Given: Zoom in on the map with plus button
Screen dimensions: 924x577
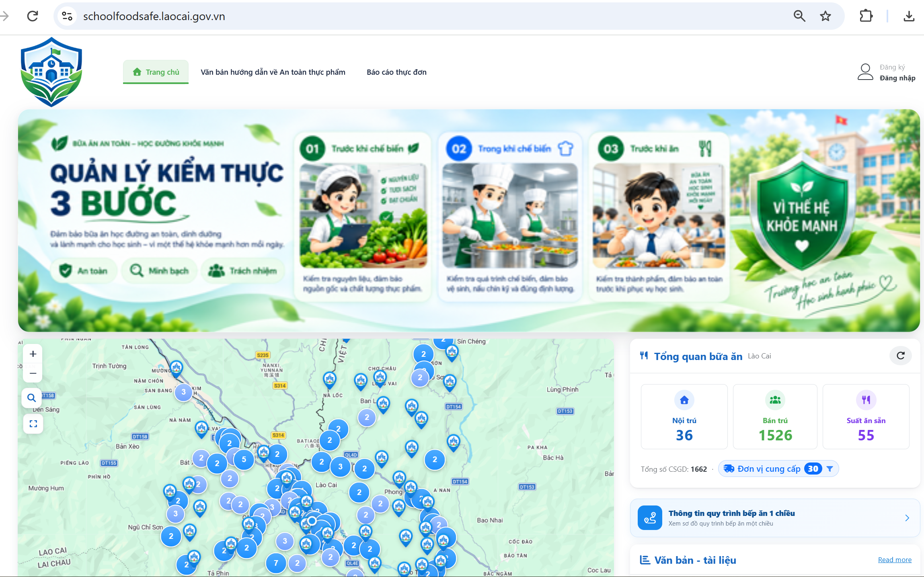Looking at the screenshot, I should (x=33, y=354).
